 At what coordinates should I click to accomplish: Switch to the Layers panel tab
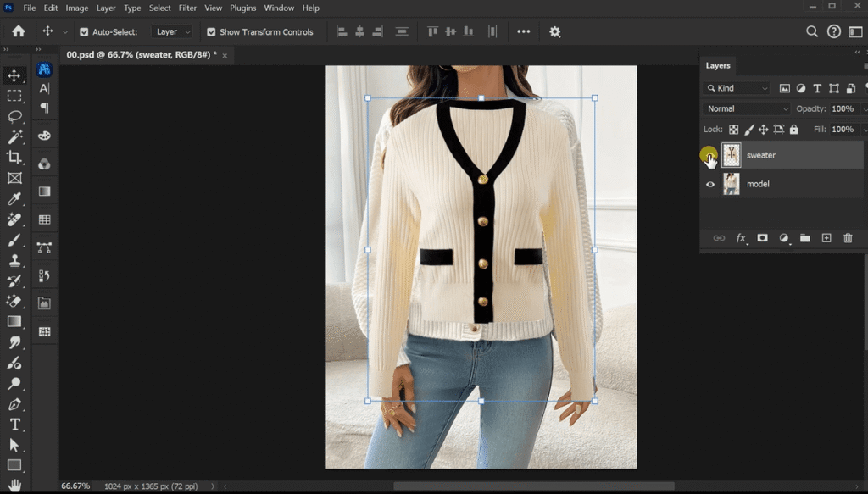718,65
